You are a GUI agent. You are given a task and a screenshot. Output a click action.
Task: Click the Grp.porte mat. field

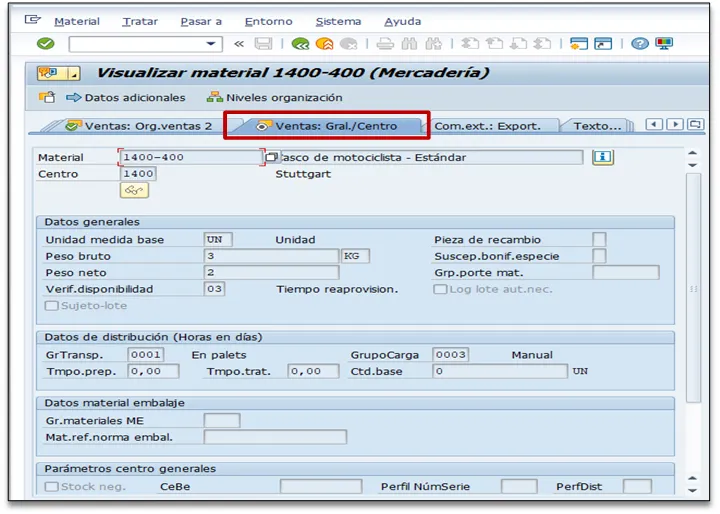626,272
